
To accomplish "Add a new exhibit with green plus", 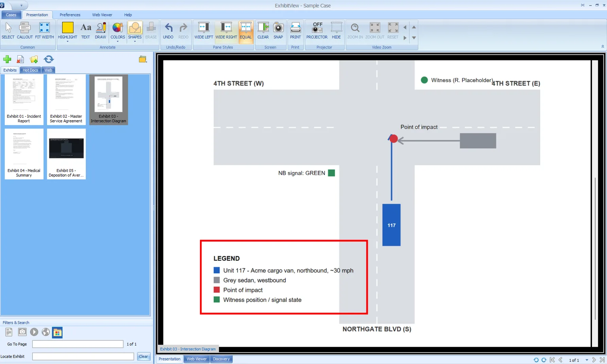I will coord(7,59).
